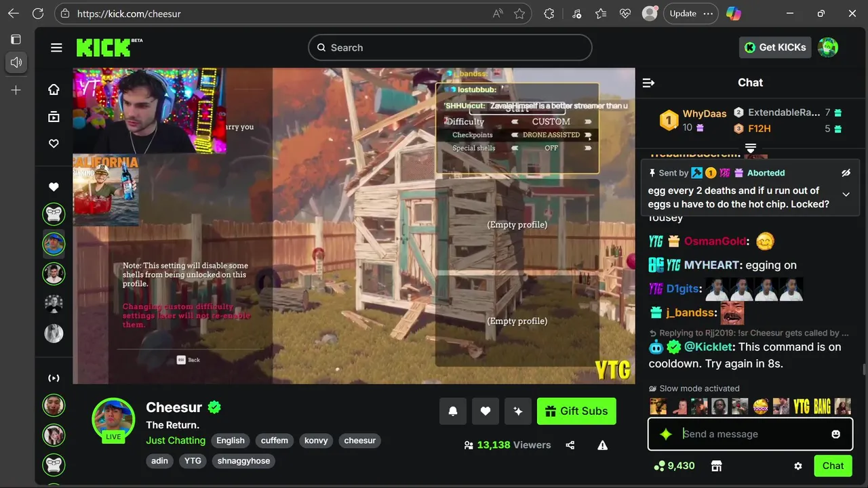Add page to favorites star
This screenshot has height=488, width=868.
[x=519, y=14]
